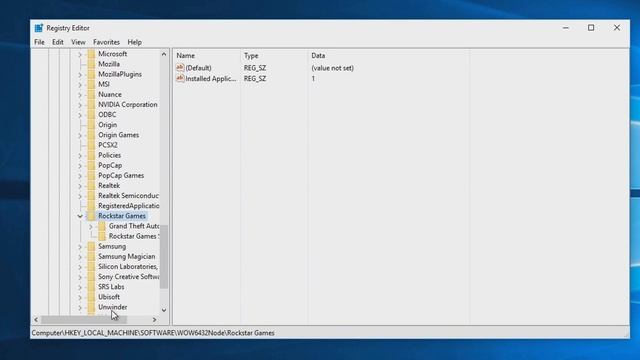
Task: Click the tree scroll up arrow
Action: pos(164,54)
